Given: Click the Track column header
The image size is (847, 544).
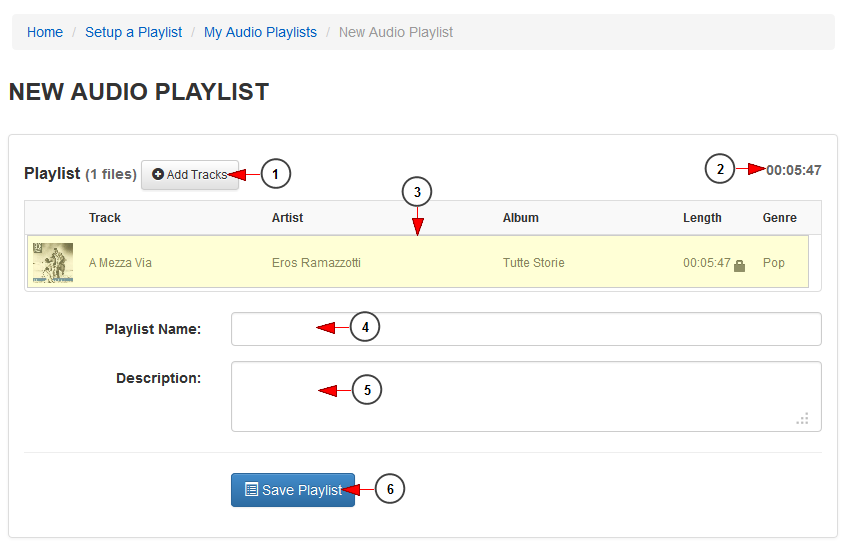Looking at the screenshot, I should click(105, 218).
